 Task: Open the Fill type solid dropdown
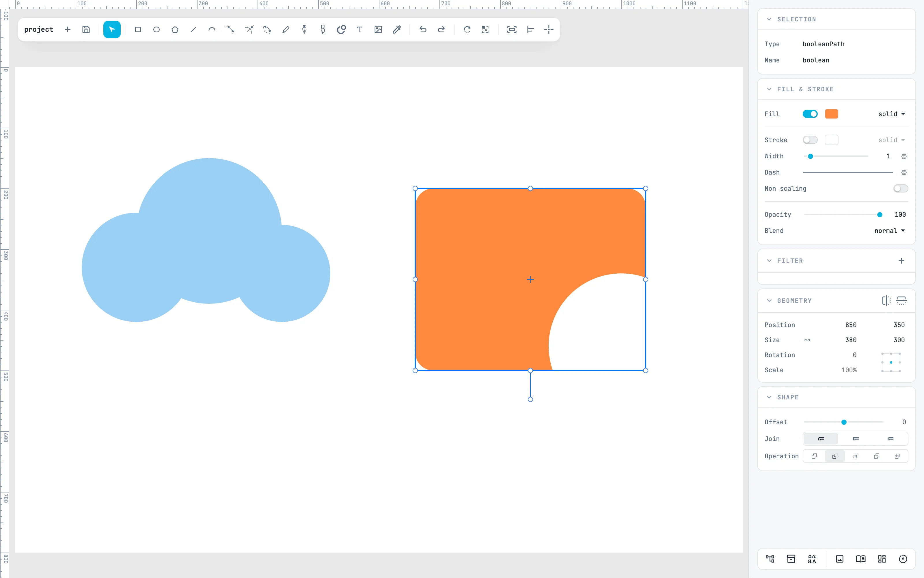pos(892,114)
